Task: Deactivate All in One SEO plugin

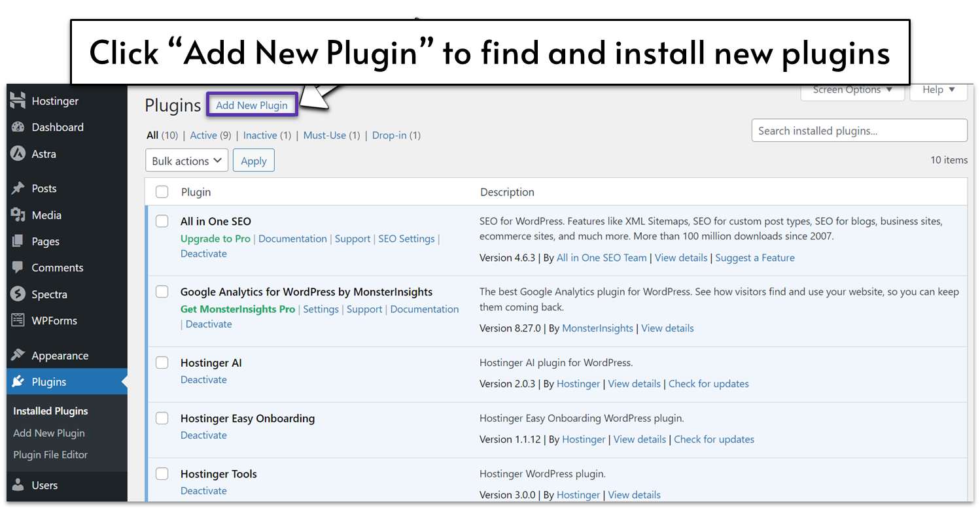Action: [203, 254]
